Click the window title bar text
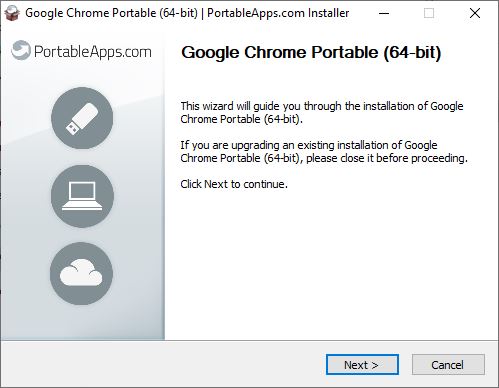The image size is (499, 388). [187, 13]
